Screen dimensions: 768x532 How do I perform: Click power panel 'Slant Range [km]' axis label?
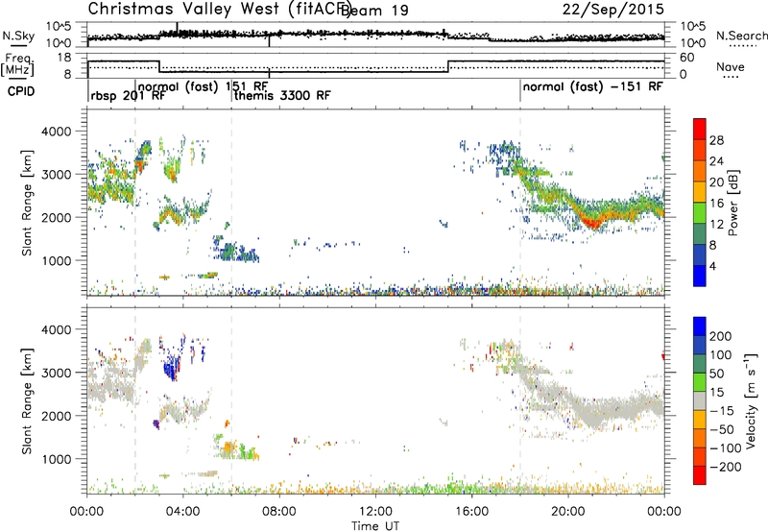pyautogui.click(x=27, y=203)
